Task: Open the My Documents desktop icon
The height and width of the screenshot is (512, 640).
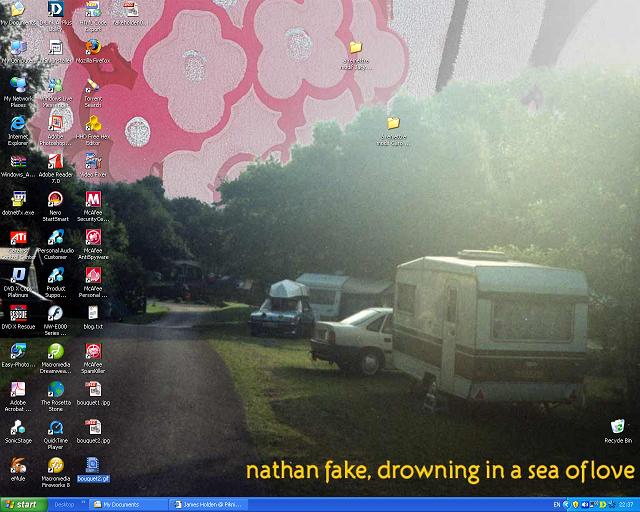Action: [18, 13]
